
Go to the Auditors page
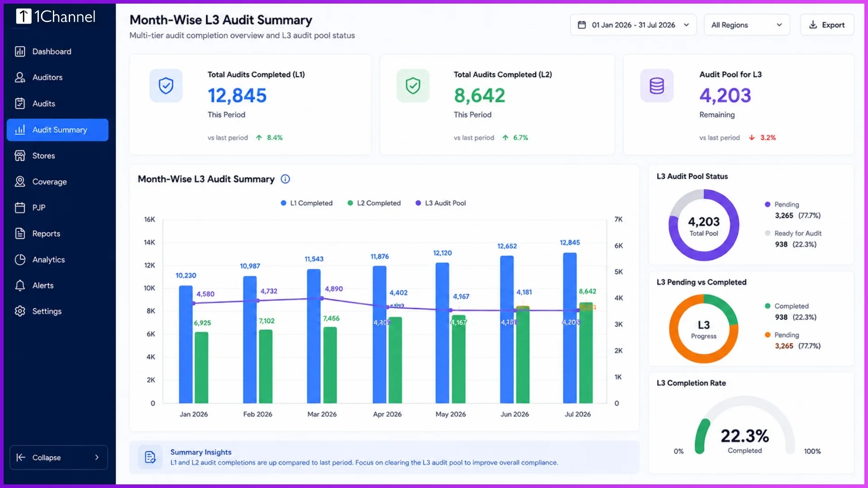coord(57,77)
